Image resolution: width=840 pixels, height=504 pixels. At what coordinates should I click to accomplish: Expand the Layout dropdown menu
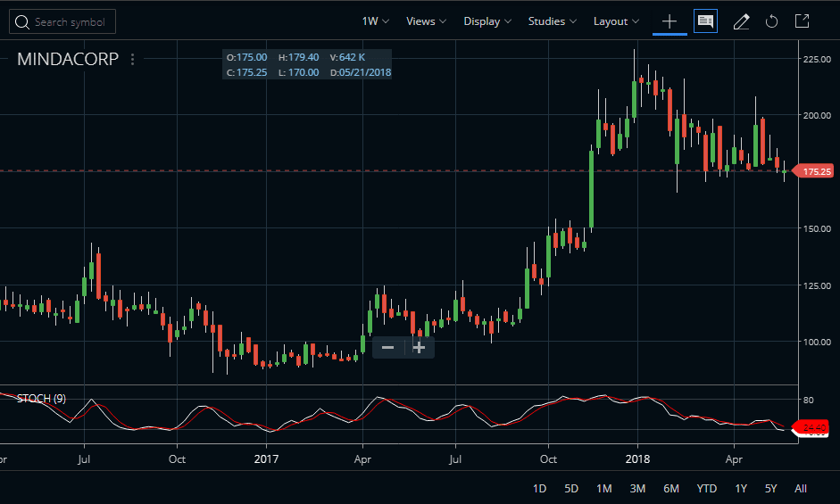tap(616, 21)
